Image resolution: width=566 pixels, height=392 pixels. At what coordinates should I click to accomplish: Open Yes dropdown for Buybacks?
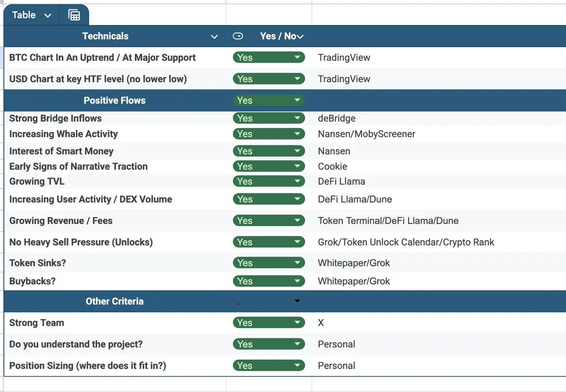(x=269, y=281)
